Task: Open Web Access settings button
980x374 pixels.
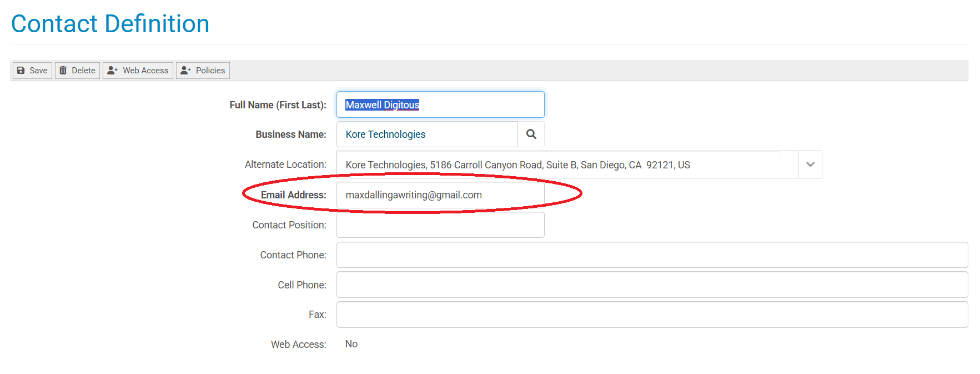Action: 138,71
